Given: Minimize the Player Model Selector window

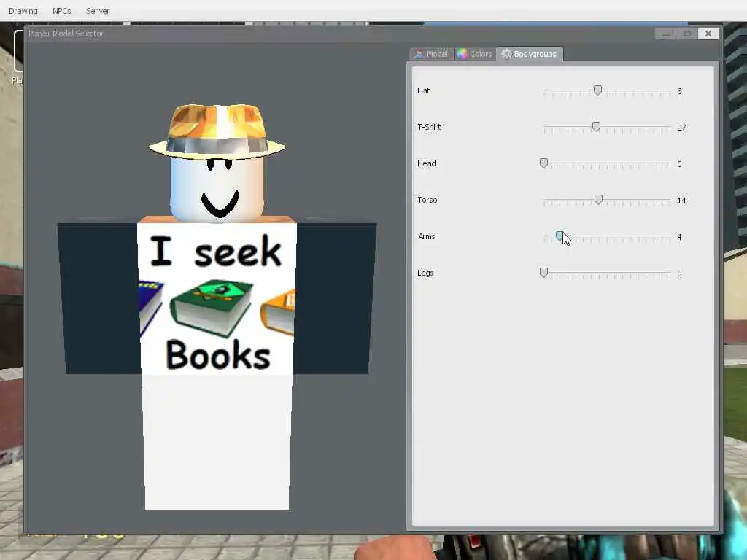Looking at the screenshot, I should [665, 34].
